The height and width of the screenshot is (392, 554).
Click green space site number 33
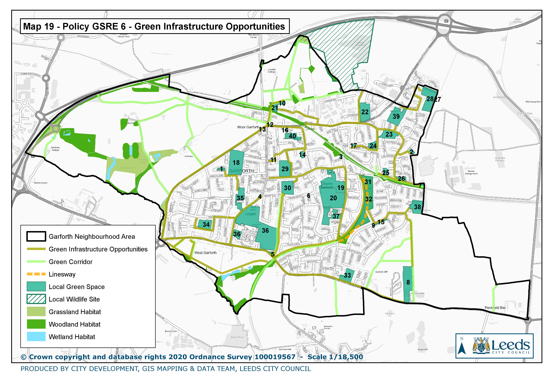pos(347,275)
